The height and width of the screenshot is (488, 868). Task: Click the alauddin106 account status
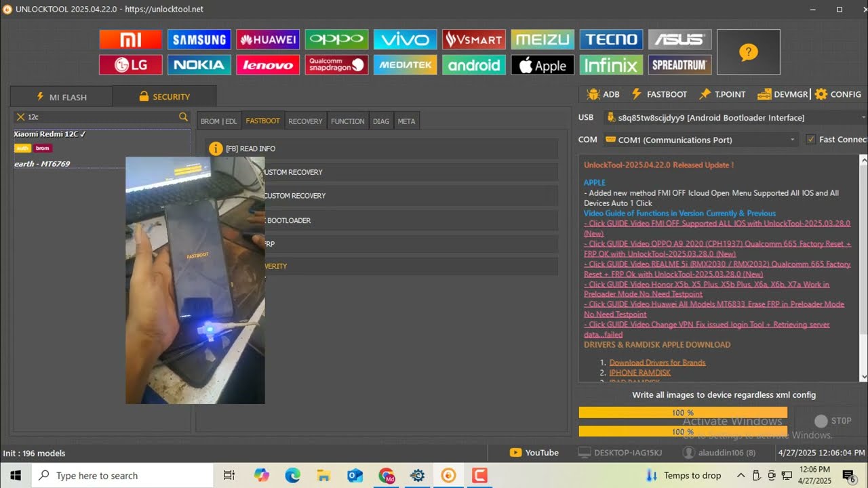click(x=719, y=453)
